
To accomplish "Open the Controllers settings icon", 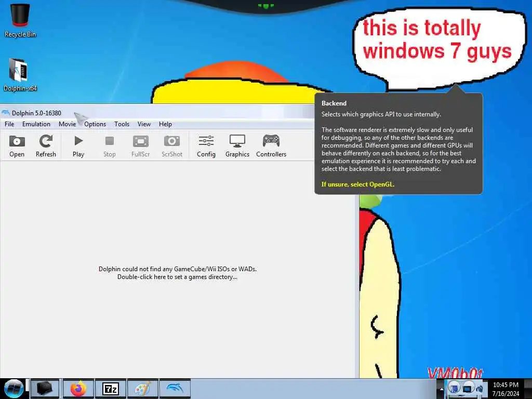I will tap(271, 146).
